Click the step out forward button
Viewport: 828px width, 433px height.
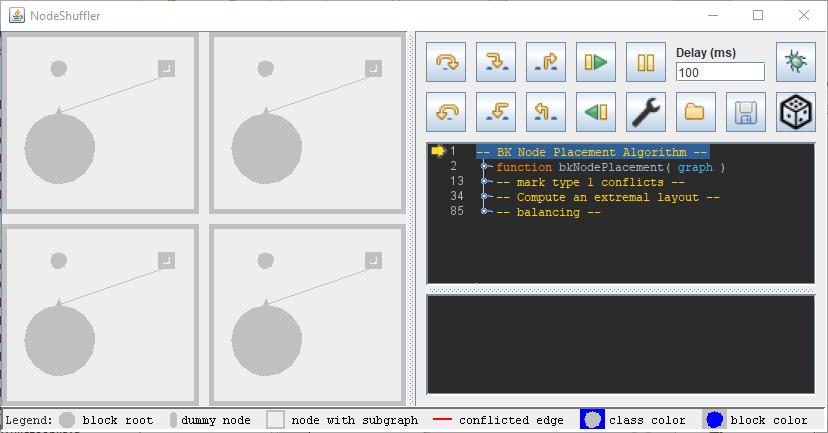(x=546, y=62)
